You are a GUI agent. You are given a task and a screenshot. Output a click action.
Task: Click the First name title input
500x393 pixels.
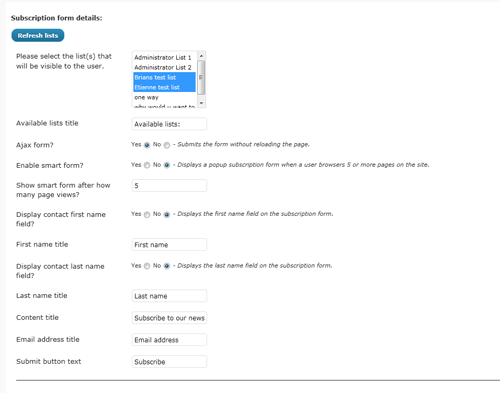click(x=169, y=245)
